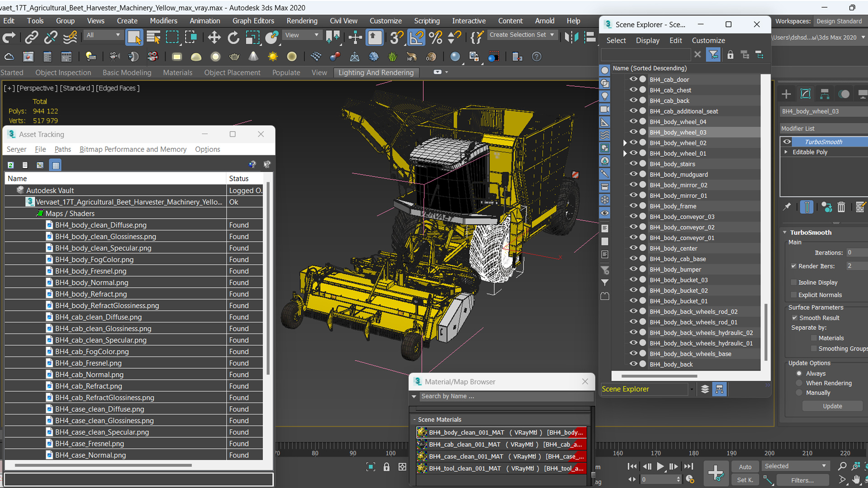Viewport: 868px width, 488px height.
Task: Hide BH4_body_back in Scene Explorer
Action: click(x=633, y=364)
